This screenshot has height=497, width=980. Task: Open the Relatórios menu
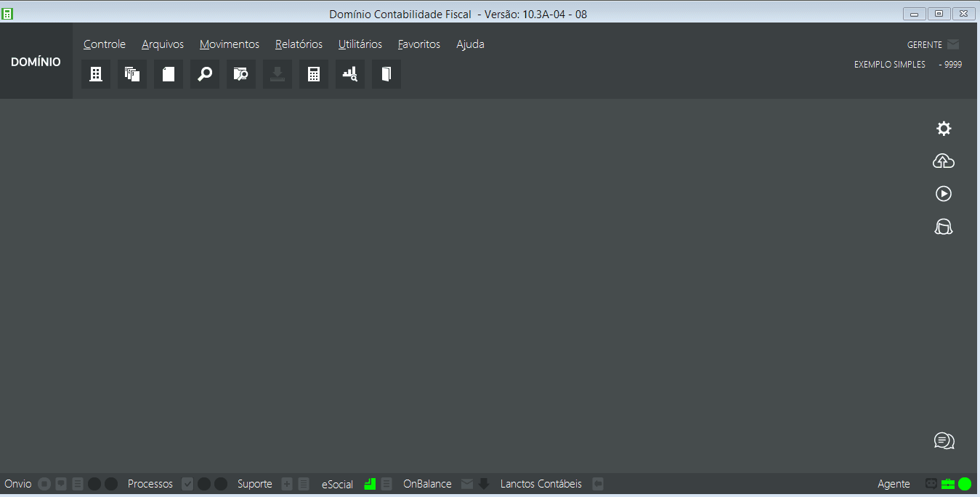tap(299, 44)
